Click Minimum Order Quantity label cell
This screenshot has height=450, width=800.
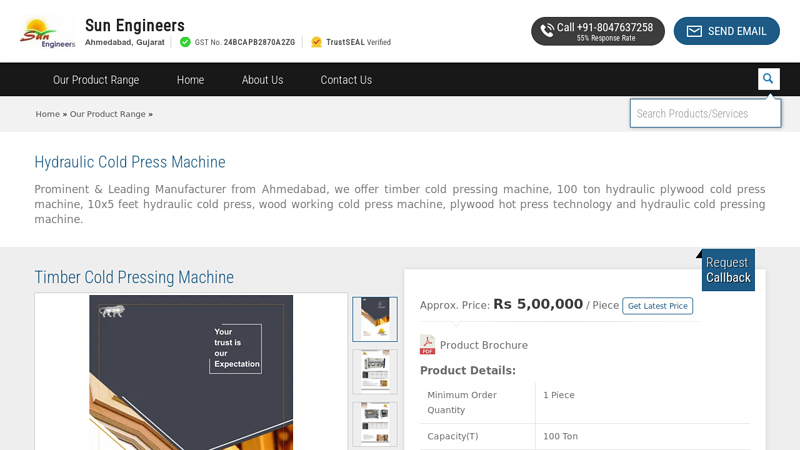click(478, 403)
